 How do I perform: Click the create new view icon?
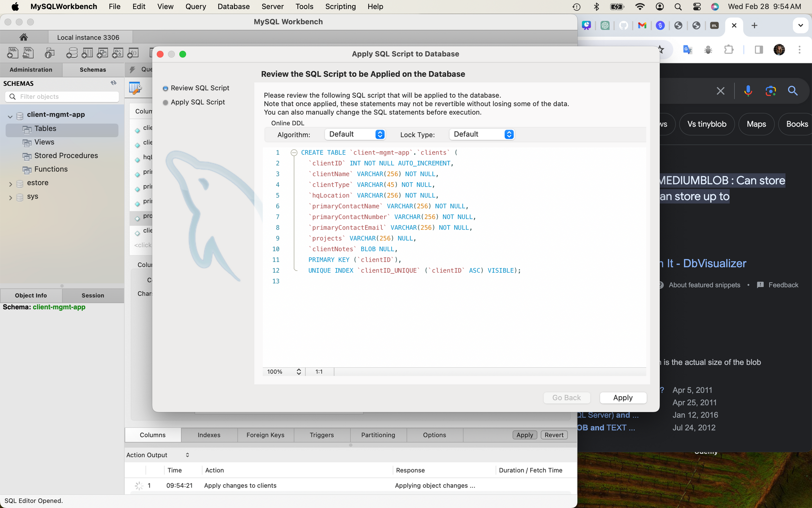pyautogui.click(x=102, y=53)
